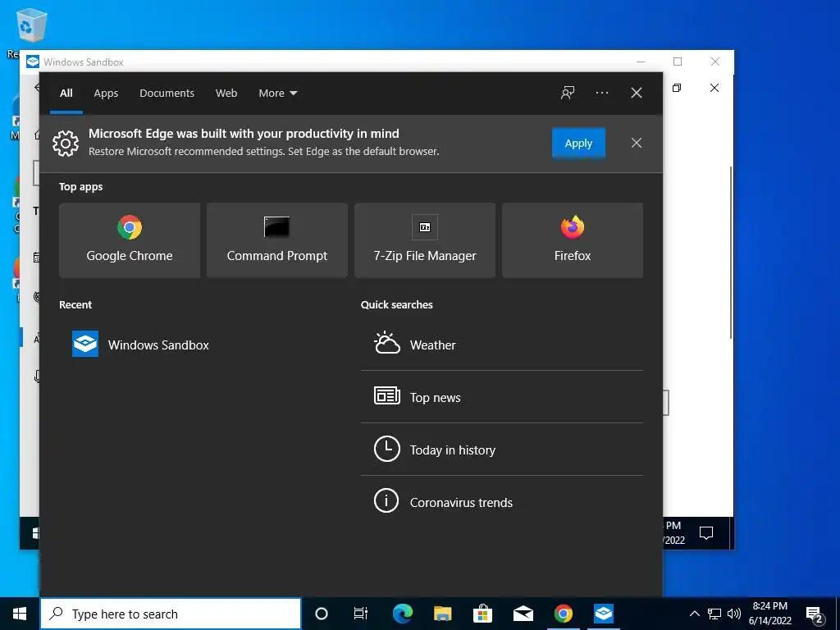The height and width of the screenshot is (630, 840).
Task: Switch to the Apps tab
Action: pos(106,94)
